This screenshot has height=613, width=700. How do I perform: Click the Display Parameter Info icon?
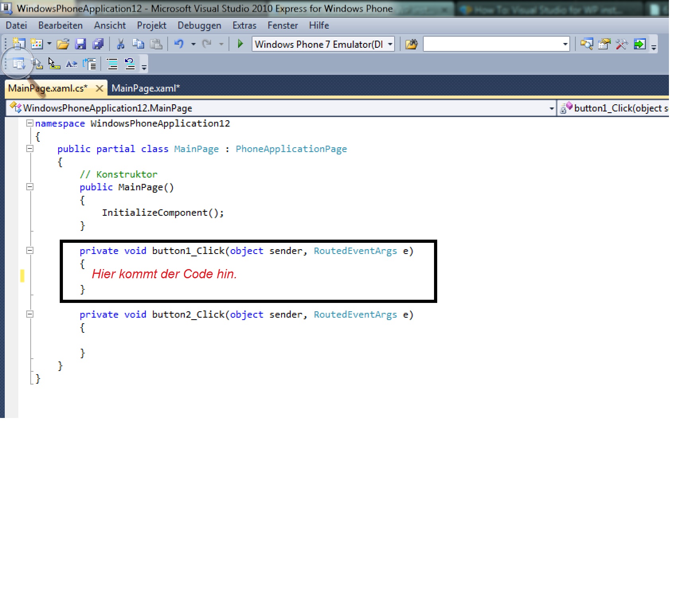click(x=37, y=64)
